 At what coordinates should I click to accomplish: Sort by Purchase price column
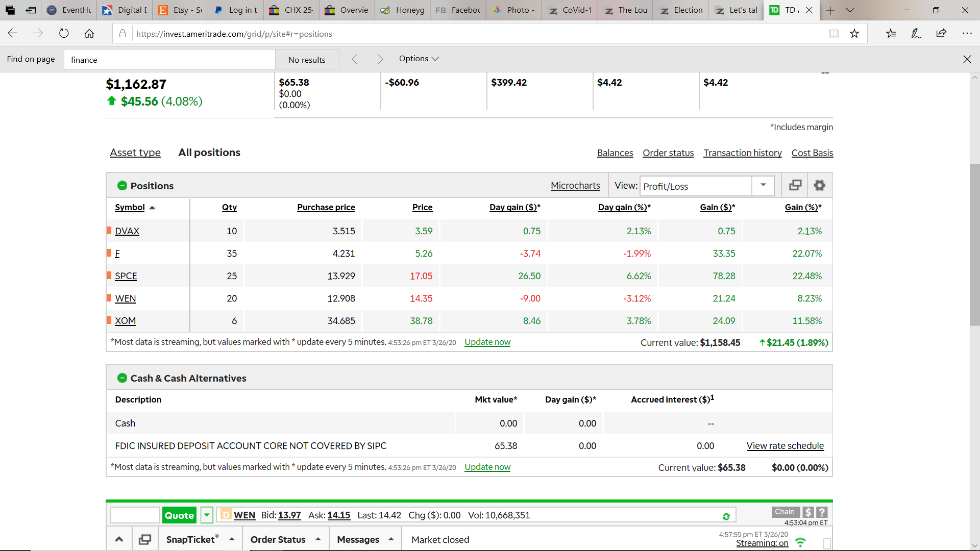[326, 207]
